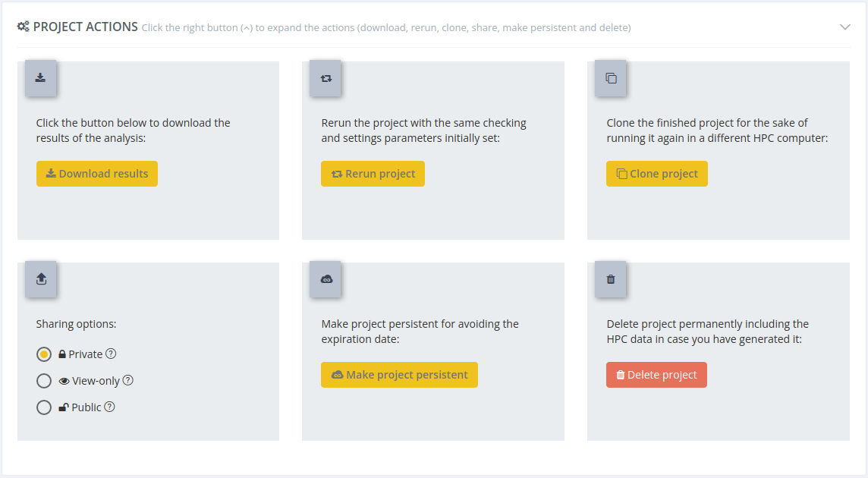Open the help icon next to Private

110,354
